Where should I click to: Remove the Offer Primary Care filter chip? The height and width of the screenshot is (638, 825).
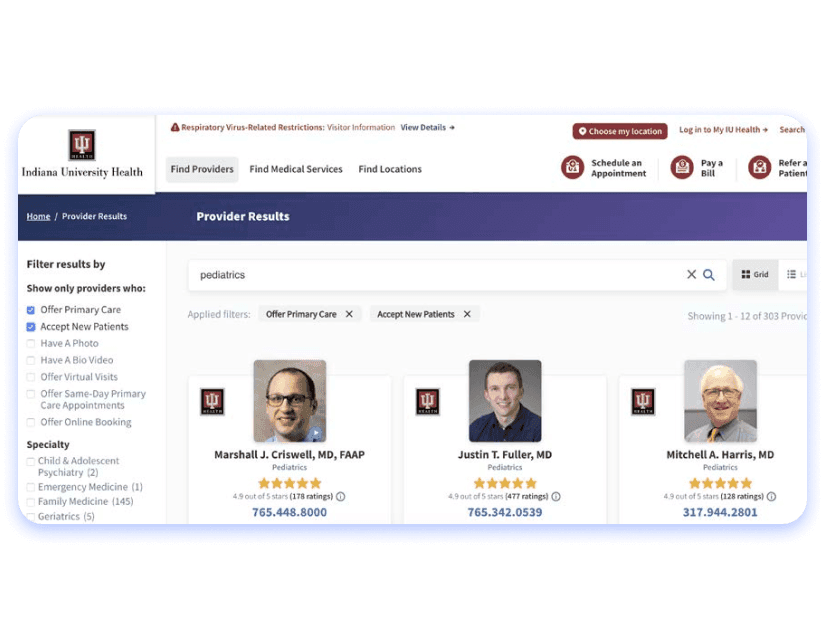349,314
